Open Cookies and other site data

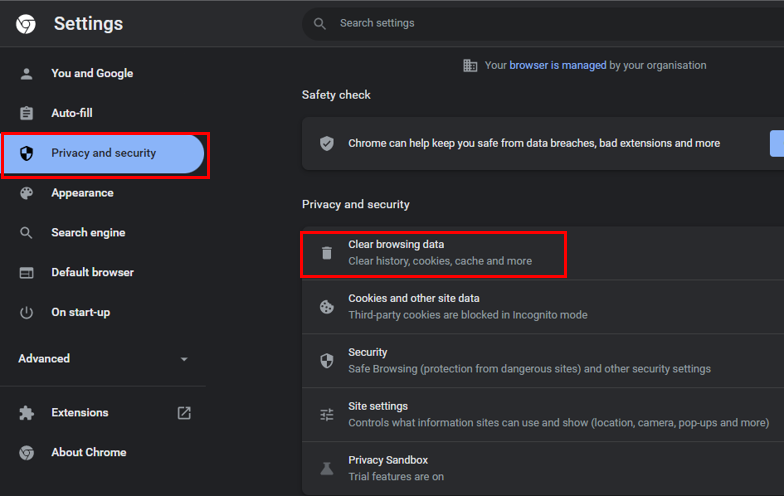coord(543,307)
